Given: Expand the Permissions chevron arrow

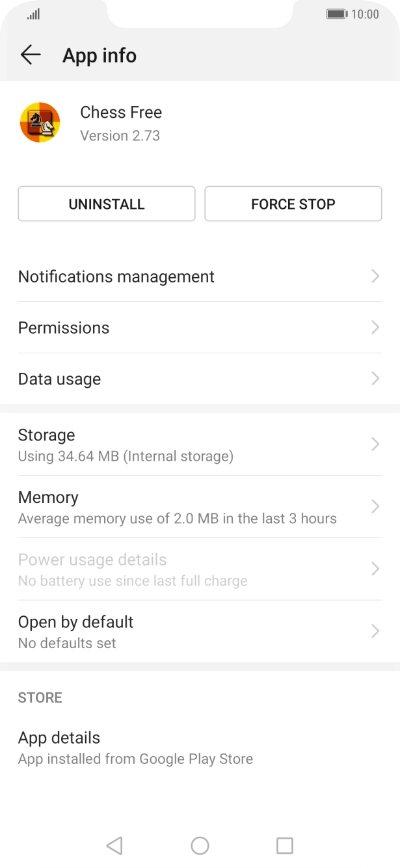Looking at the screenshot, I should [x=375, y=327].
